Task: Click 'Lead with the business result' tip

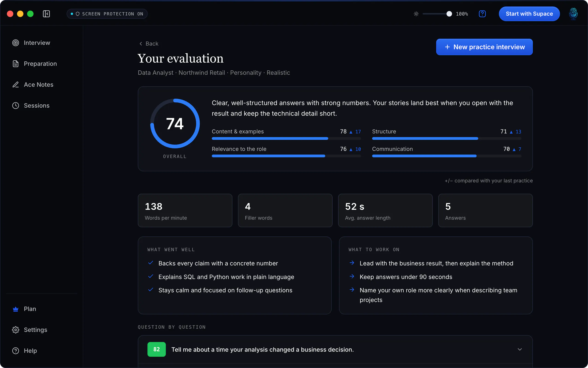Action: coord(436,263)
